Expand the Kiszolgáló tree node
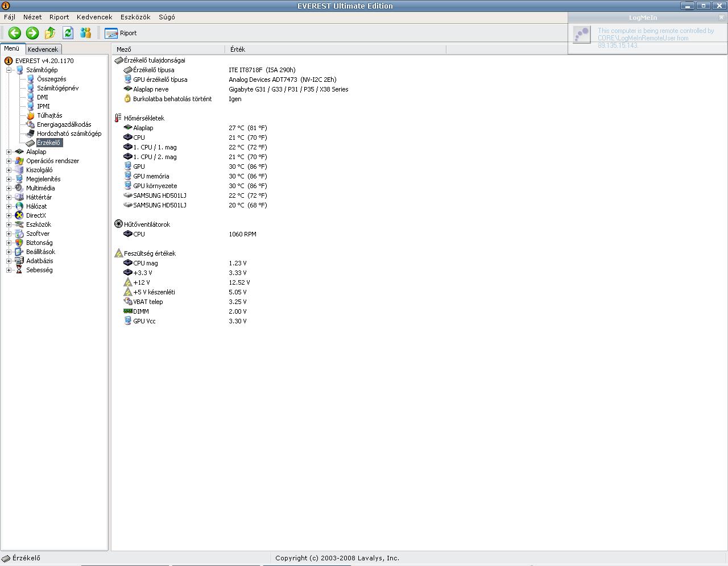 (x=9, y=170)
